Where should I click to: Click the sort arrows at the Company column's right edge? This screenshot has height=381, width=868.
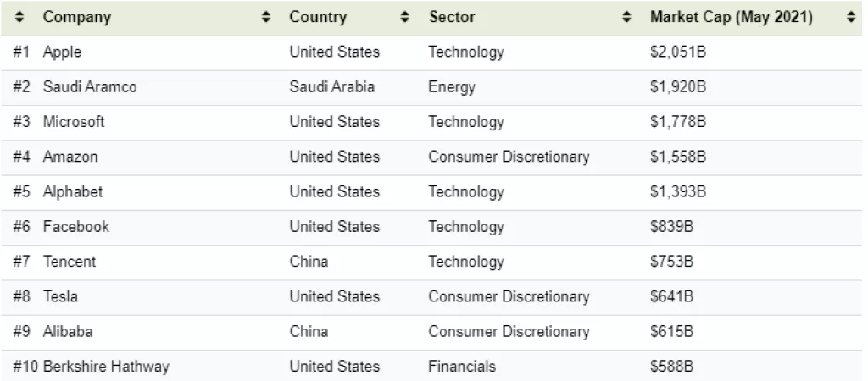click(266, 17)
